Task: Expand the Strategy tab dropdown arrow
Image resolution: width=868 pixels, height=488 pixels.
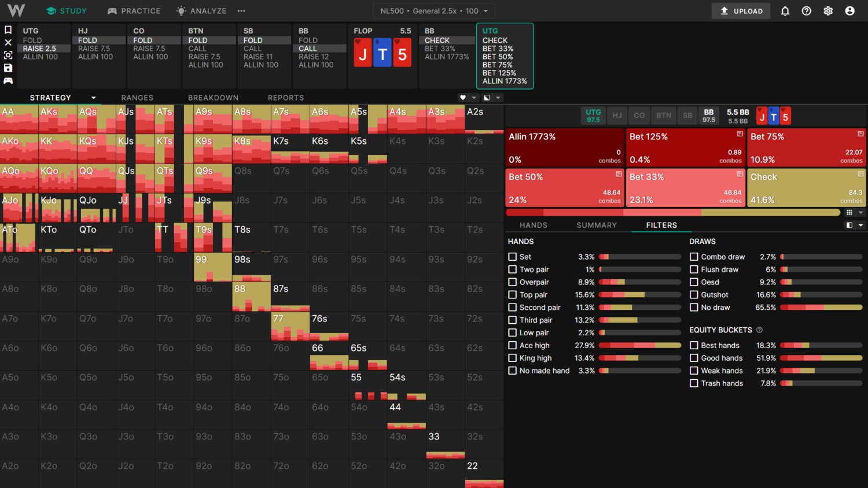Action: 93,98
